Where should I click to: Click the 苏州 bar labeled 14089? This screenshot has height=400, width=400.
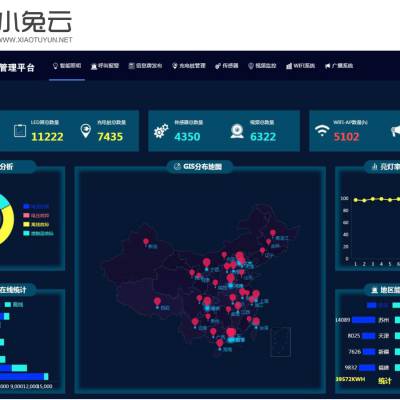tap(364, 320)
